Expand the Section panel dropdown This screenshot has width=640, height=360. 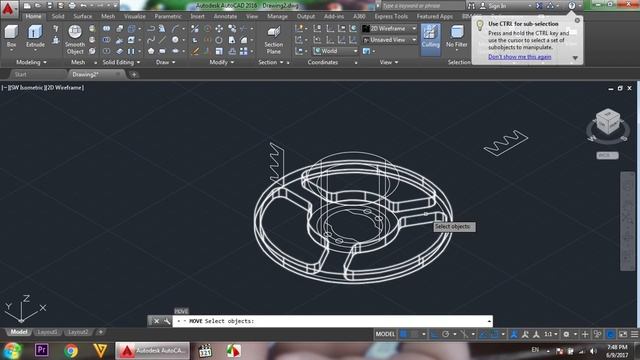[271, 62]
